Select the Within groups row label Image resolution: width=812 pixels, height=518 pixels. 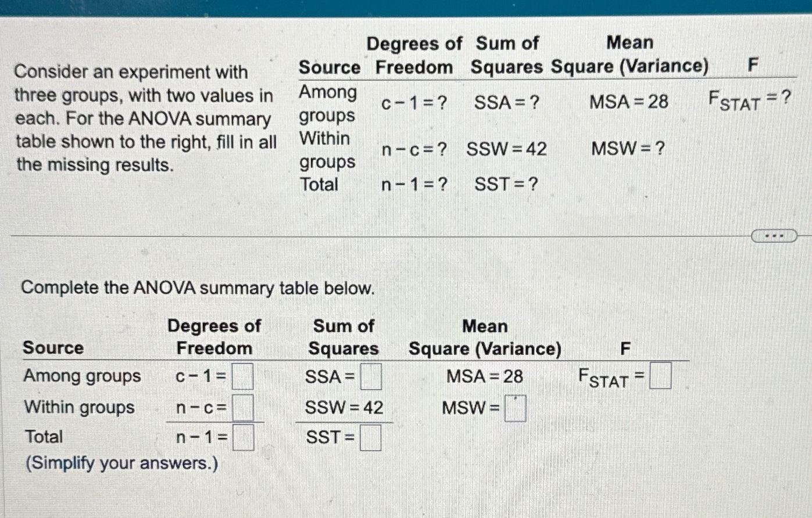coord(80,408)
